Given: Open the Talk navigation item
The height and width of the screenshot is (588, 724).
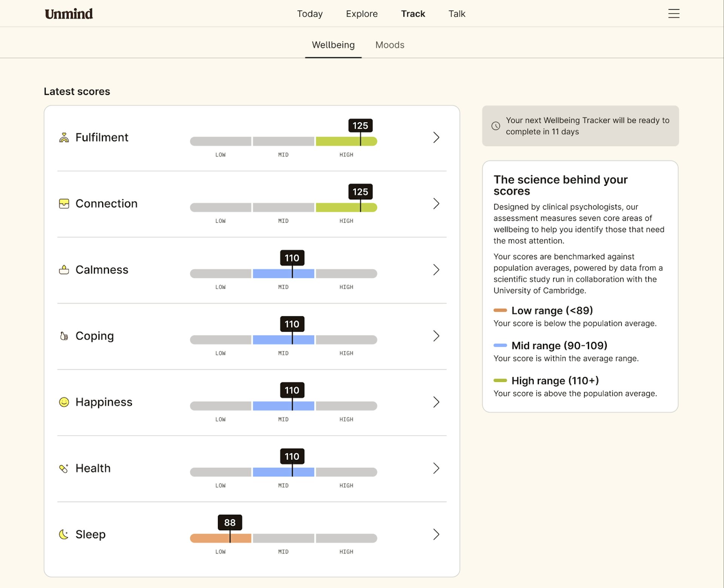Looking at the screenshot, I should coord(457,14).
